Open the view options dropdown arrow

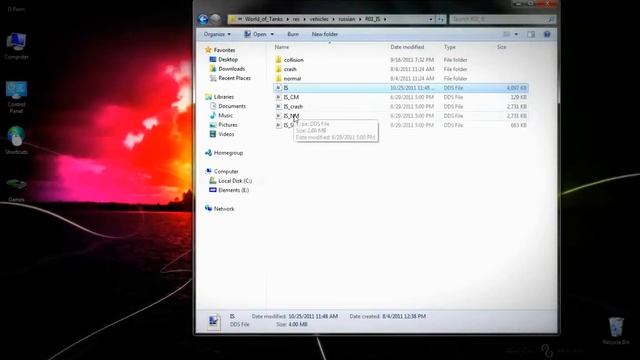tap(516, 34)
